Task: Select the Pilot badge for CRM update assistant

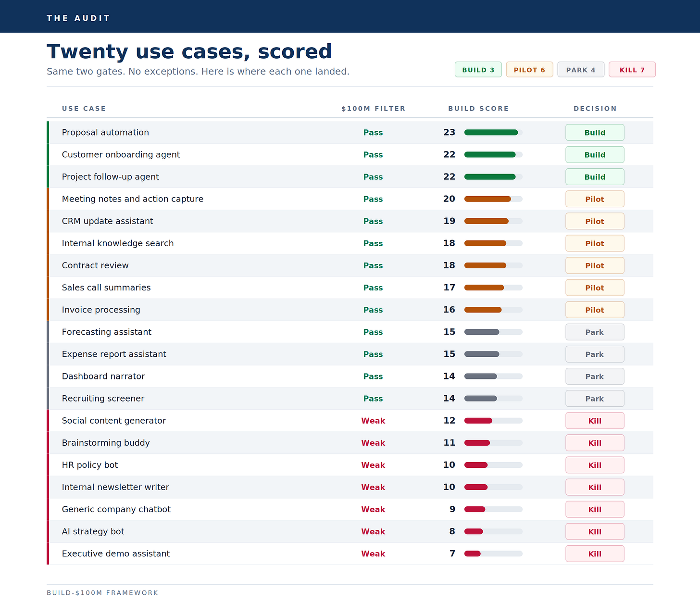Action: pos(595,221)
